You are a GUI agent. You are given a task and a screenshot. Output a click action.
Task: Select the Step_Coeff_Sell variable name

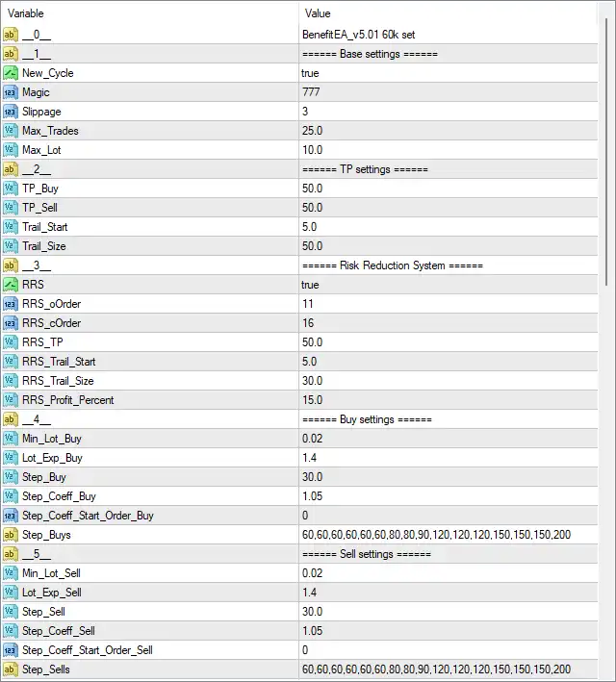(59, 631)
